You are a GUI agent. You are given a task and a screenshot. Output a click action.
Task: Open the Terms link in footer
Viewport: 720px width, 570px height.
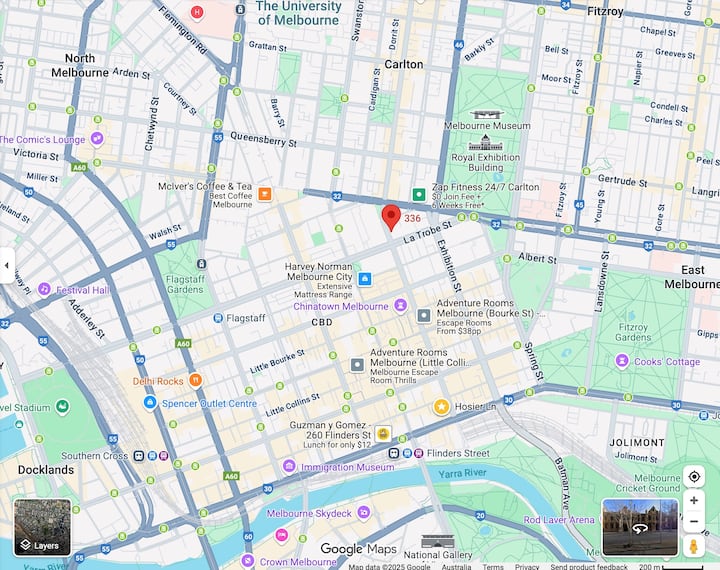493,566
